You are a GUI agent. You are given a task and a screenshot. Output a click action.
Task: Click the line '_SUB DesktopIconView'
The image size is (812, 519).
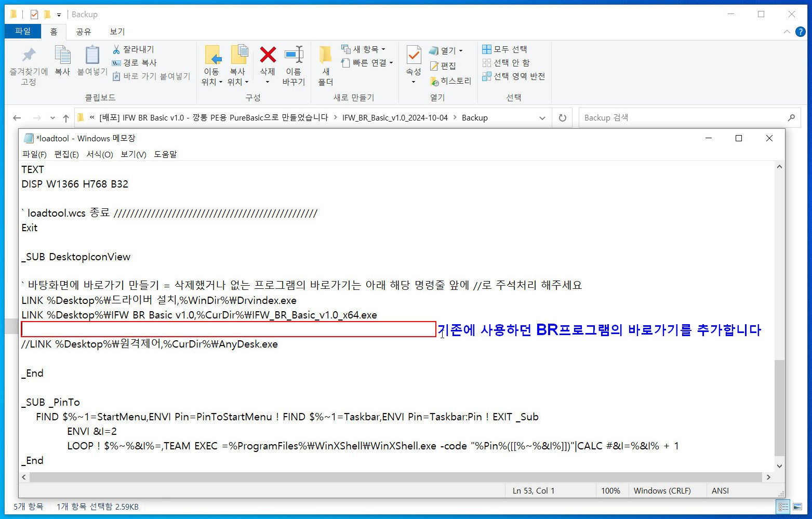pos(76,257)
